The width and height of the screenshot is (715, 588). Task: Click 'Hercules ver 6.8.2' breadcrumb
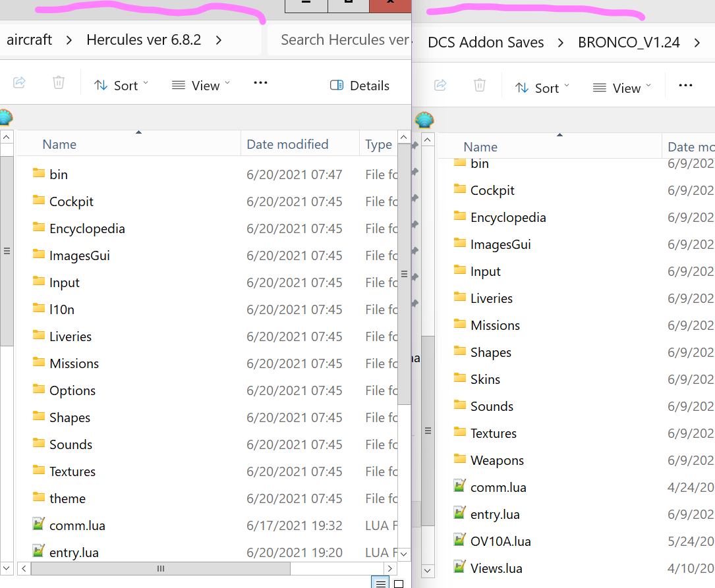coord(144,40)
